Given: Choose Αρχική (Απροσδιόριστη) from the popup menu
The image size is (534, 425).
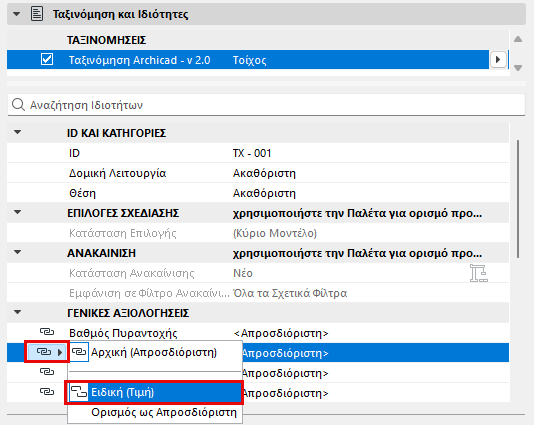Looking at the screenshot, I should point(155,352).
